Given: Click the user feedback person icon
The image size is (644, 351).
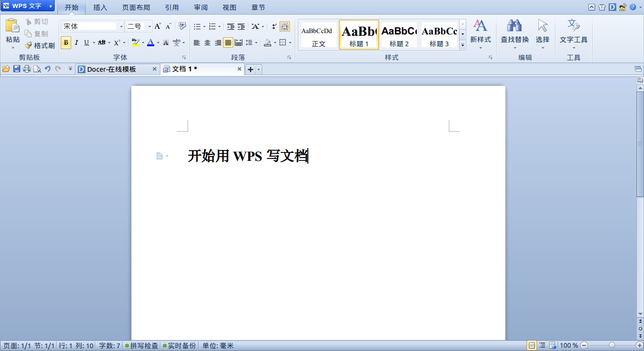Looking at the screenshot, I should click(623, 7).
